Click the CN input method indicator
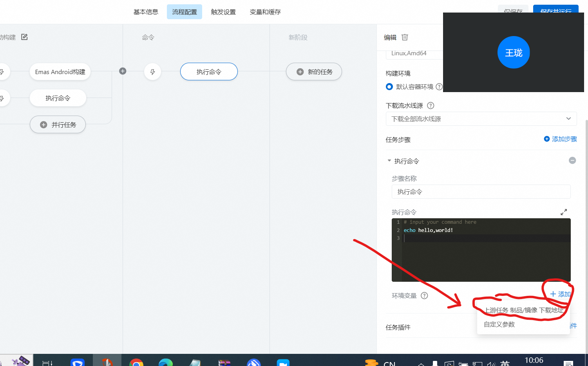Screen dimensions: 588x366 389,364
